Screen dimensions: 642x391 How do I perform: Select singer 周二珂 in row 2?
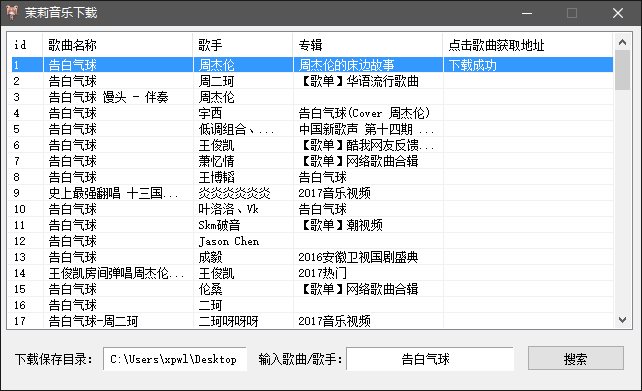click(217, 81)
